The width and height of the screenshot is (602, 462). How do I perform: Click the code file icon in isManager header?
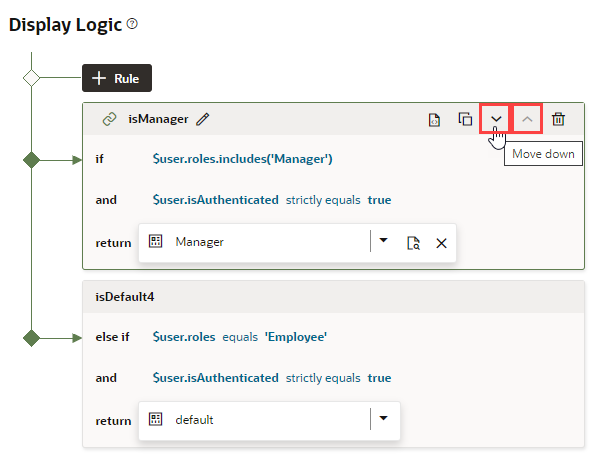pyautogui.click(x=434, y=120)
